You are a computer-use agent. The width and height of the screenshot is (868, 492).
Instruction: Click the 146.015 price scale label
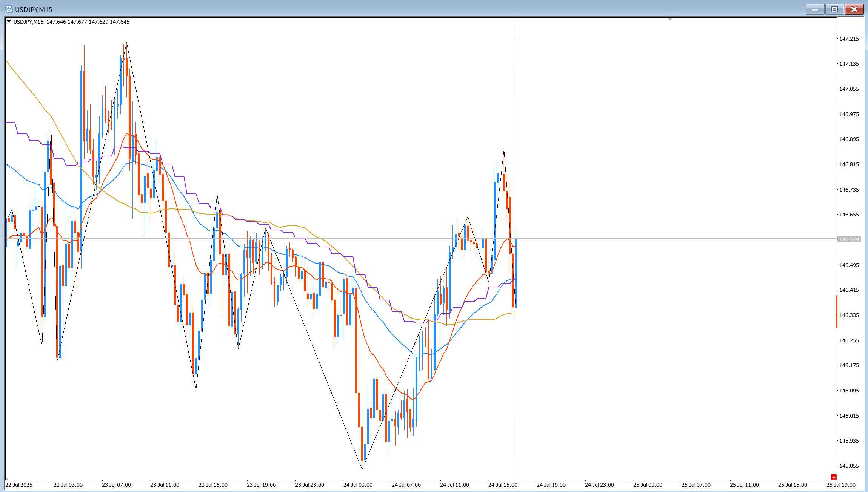click(x=849, y=416)
